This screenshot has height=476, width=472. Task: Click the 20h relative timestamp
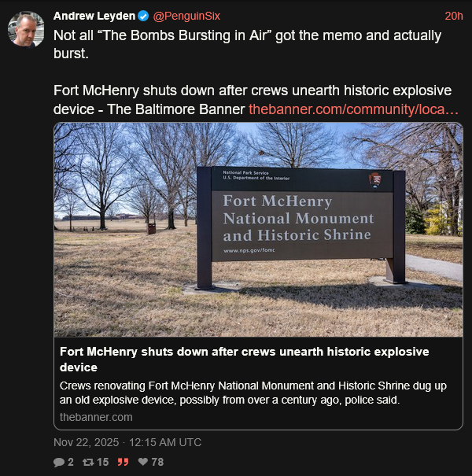(454, 16)
